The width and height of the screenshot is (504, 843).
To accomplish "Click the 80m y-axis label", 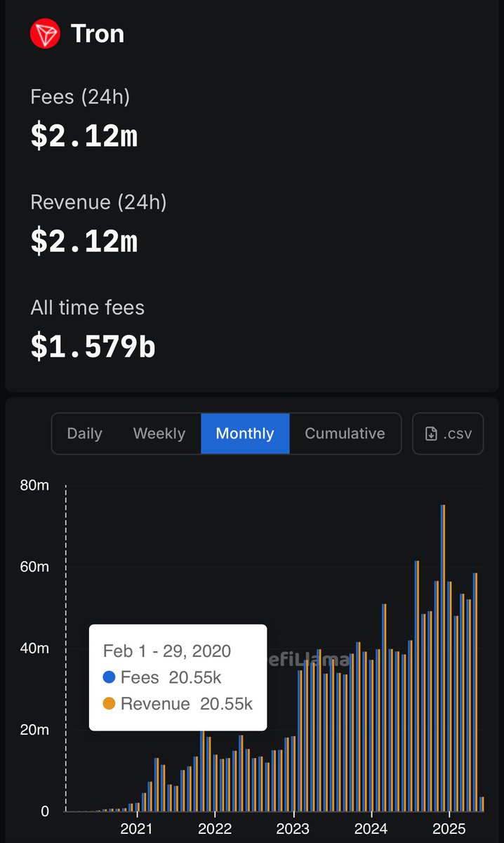I will pyautogui.click(x=34, y=485).
